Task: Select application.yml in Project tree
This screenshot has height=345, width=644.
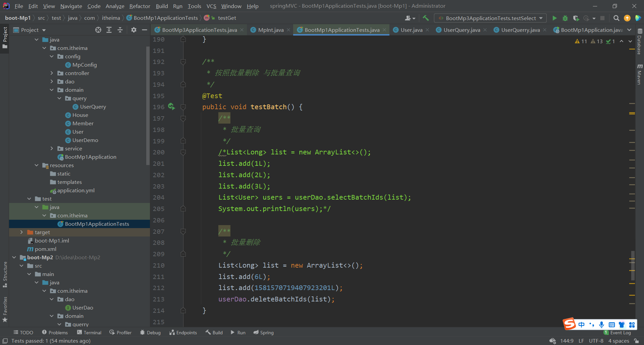Action: (x=76, y=190)
